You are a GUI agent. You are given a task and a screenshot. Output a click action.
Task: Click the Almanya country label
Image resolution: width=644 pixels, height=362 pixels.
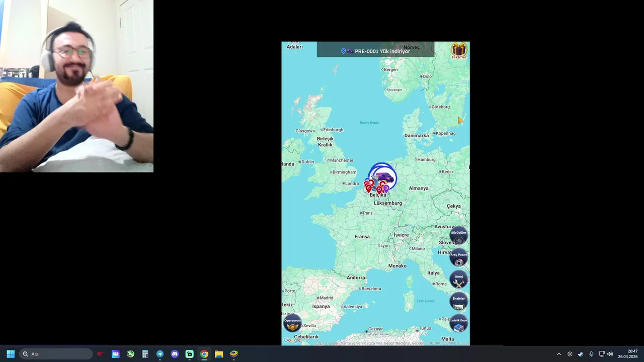point(419,188)
